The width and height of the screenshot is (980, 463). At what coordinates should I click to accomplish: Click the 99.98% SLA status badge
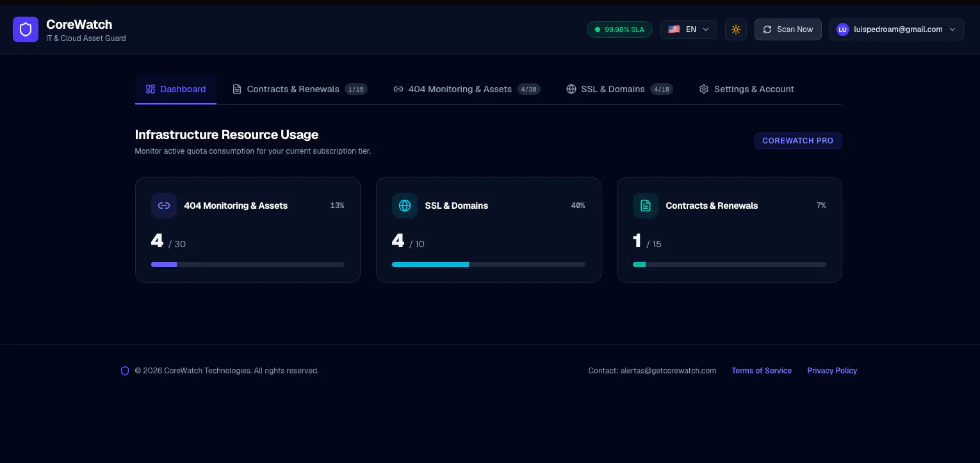619,29
